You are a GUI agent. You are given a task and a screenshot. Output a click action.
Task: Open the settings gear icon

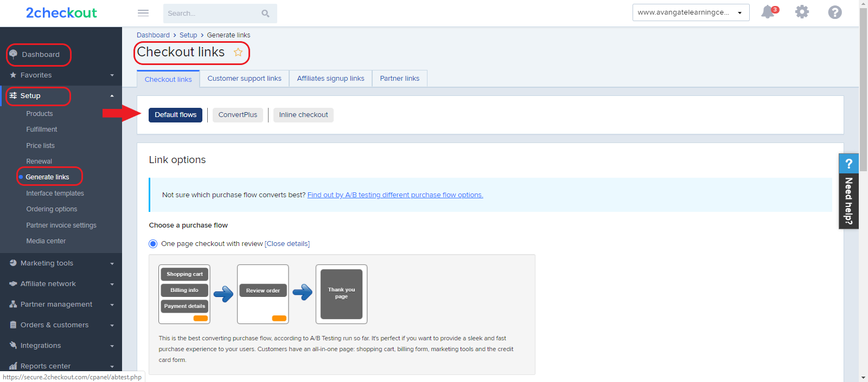pyautogui.click(x=802, y=12)
